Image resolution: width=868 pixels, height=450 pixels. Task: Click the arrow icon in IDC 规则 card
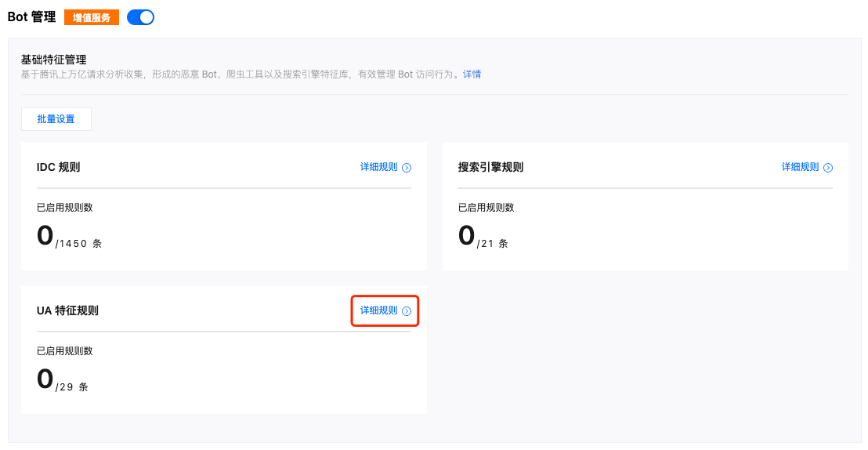coord(407,168)
